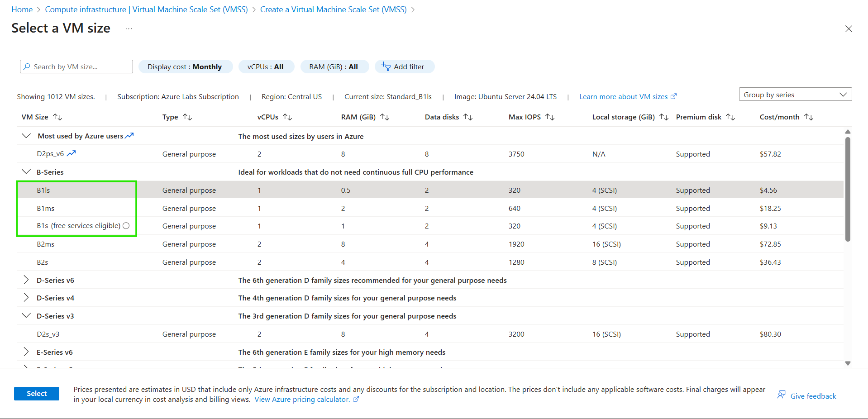The height and width of the screenshot is (419, 868).
Task: Click the vertical scrollbar down arrow
Action: tap(848, 363)
